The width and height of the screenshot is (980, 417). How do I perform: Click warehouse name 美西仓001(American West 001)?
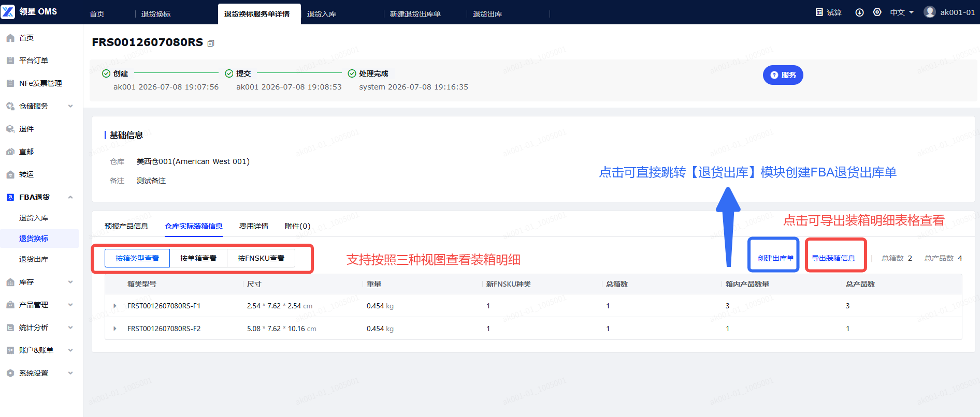point(193,161)
